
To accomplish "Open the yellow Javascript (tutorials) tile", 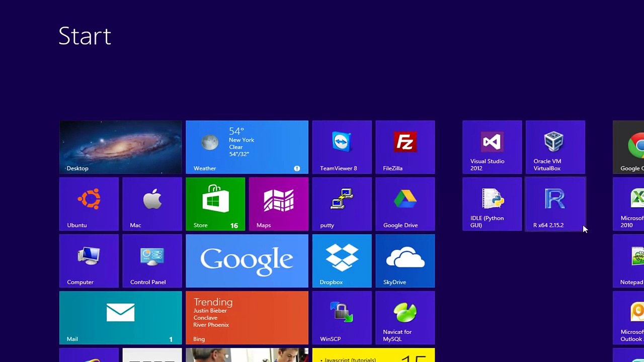I will [x=374, y=355].
